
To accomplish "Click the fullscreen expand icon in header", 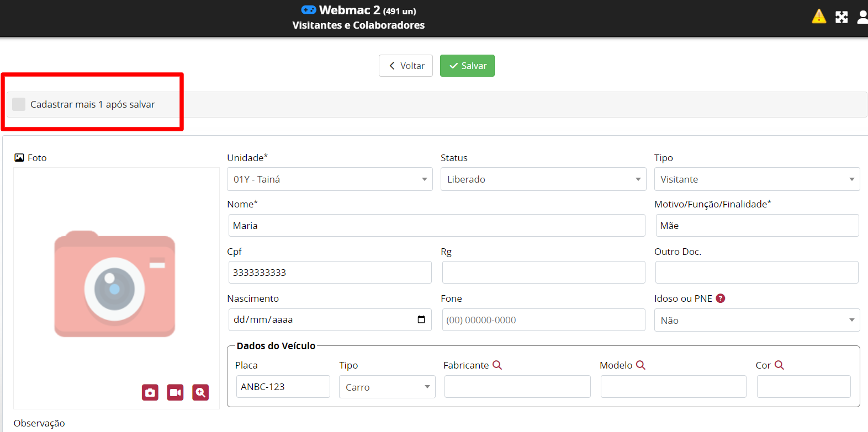I will (841, 17).
